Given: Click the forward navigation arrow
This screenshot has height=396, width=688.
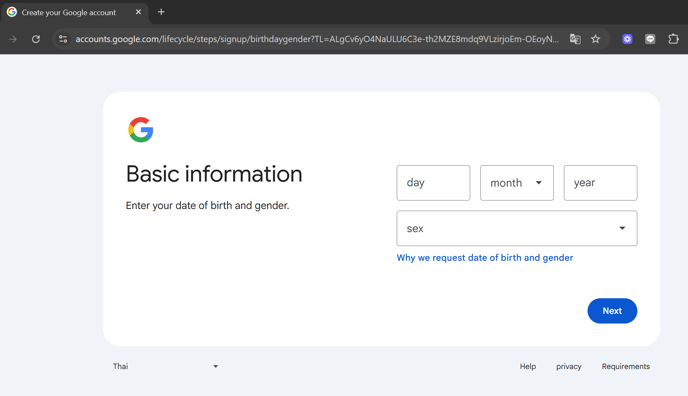Looking at the screenshot, I should pyautogui.click(x=13, y=39).
